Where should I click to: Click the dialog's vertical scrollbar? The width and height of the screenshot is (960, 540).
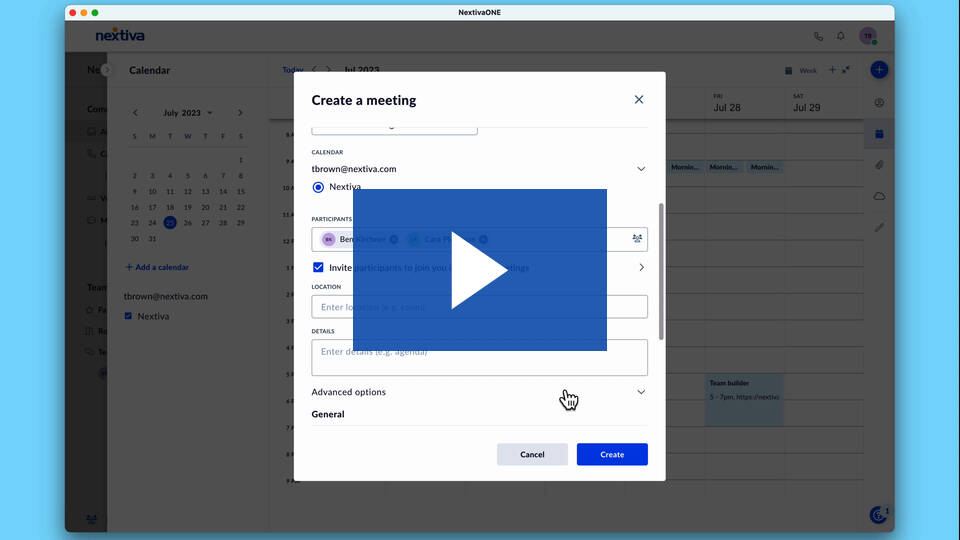661,271
